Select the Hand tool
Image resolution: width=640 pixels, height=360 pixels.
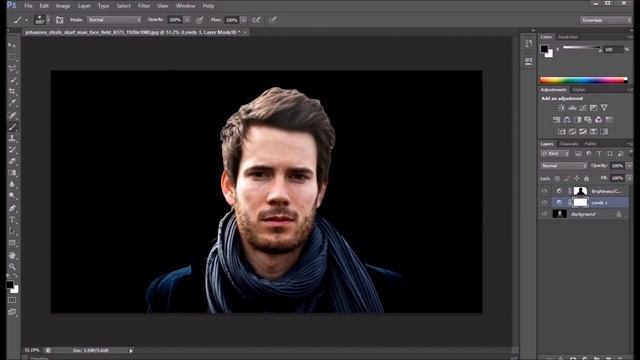click(12, 255)
